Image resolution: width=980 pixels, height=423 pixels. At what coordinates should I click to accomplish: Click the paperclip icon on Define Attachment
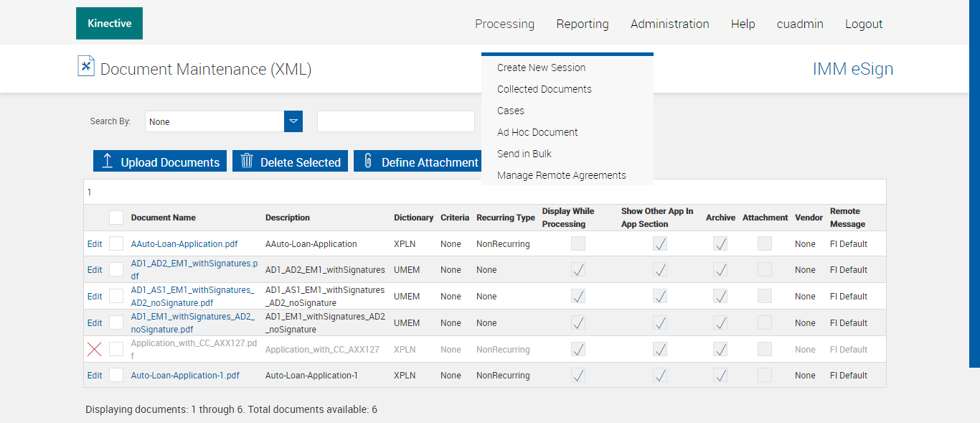368,161
